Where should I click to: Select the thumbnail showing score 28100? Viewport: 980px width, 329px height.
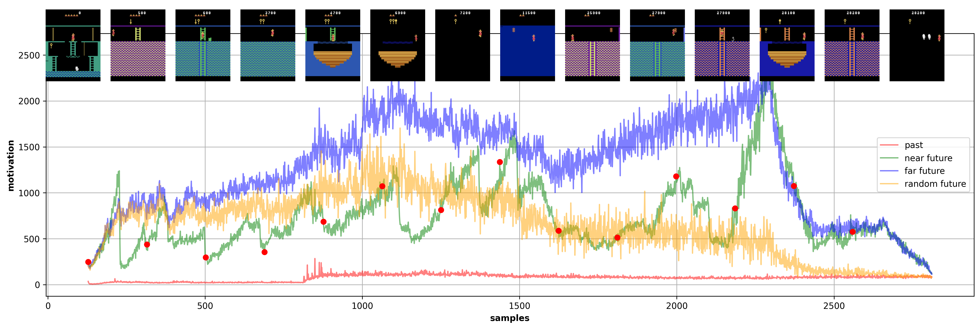click(787, 45)
